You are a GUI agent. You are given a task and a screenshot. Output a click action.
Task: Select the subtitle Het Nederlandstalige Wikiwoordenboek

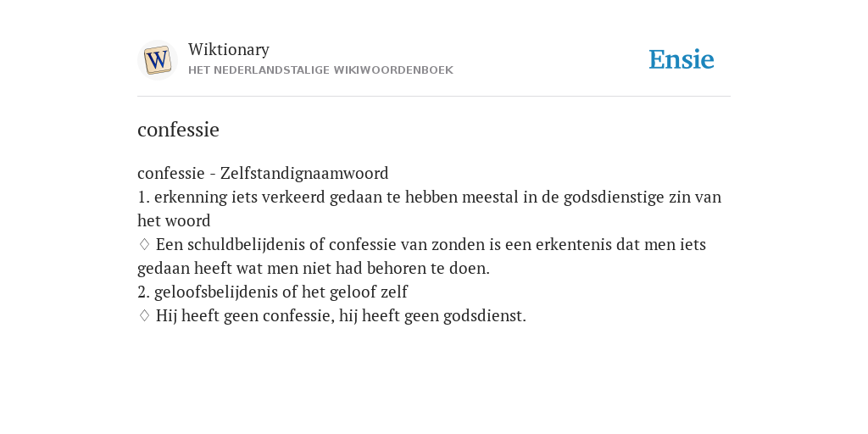[x=320, y=70]
